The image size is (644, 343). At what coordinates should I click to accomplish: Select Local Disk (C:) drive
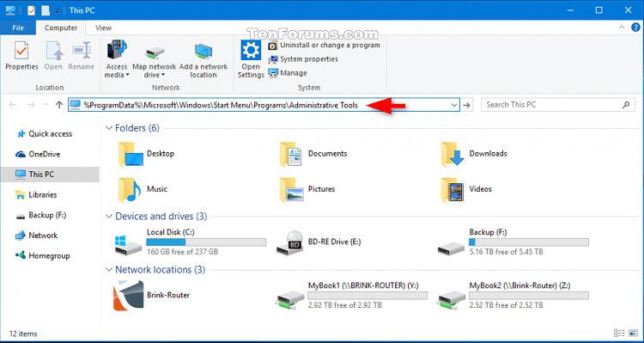coord(190,242)
